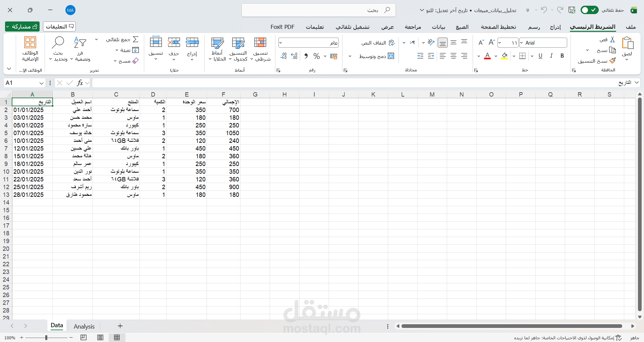This screenshot has width=644, height=342.
Task: Toggle Underline formatting
Action: (x=540, y=56)
